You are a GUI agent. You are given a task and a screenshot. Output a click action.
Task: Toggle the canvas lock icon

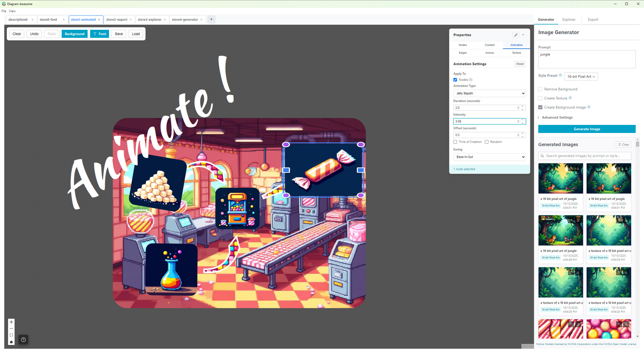click(x=11, y=342)
